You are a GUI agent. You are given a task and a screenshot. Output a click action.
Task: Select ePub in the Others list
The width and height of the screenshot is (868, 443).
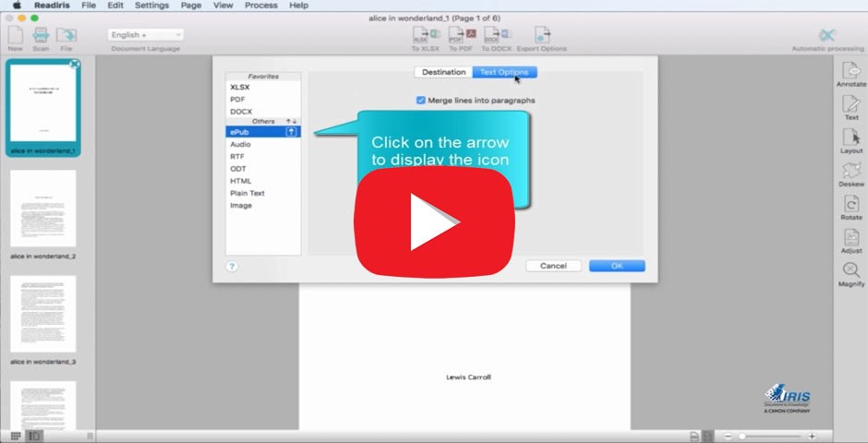pos(263,132)
